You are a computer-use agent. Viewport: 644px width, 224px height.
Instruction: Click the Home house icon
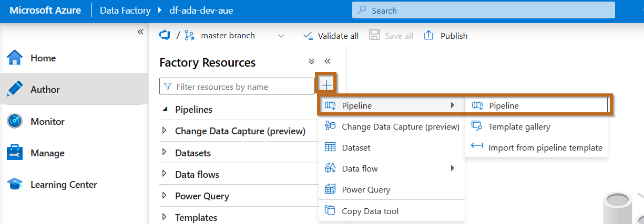point(15,58)
